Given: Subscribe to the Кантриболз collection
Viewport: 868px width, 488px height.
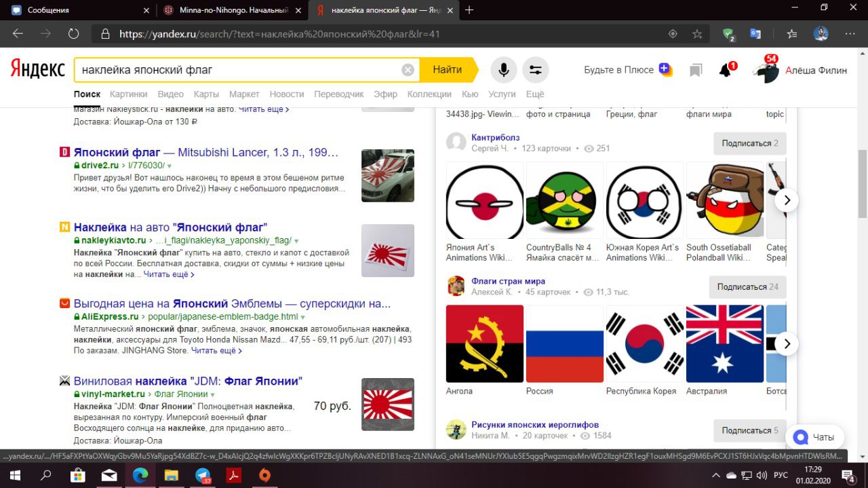Looking at the screenshot, I should click(749, 143).
